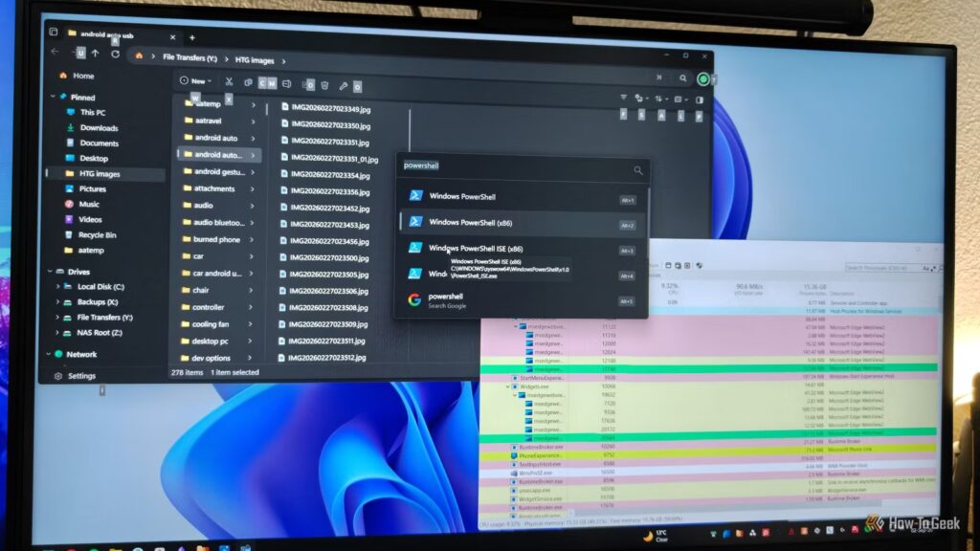
Task: Navigate back in Files app
Action: point(55,52)
